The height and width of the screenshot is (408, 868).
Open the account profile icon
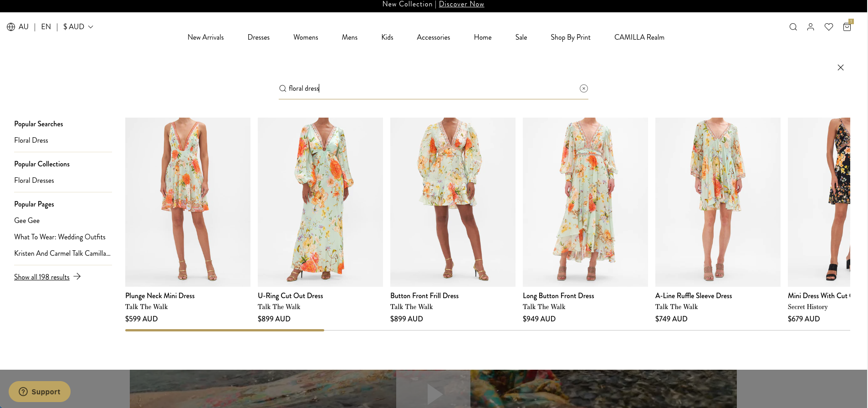point(811,27)
